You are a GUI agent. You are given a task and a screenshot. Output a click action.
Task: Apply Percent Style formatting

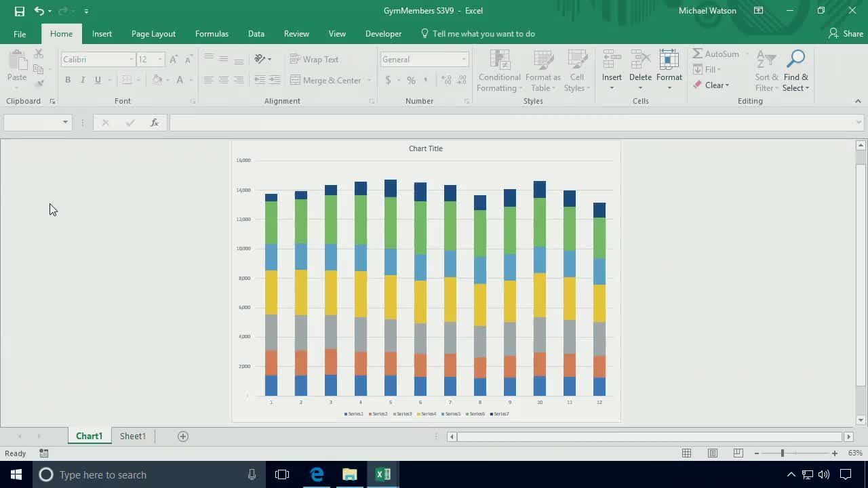coord(411,80)
